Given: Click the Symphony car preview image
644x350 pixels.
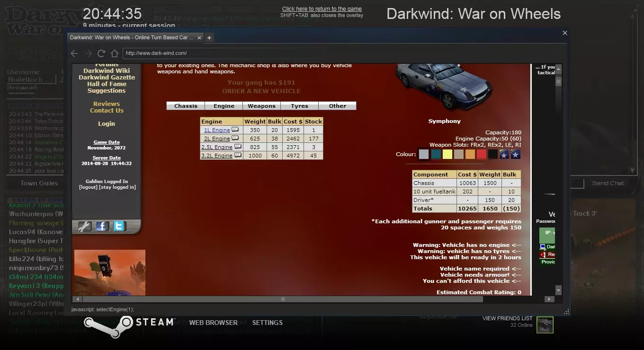Looking at the screenshot, I should [x=444, y=87].
